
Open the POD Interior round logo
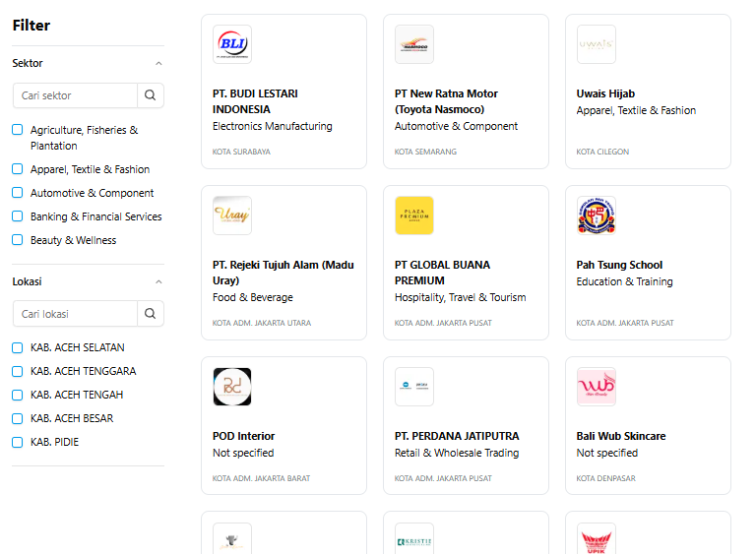[232, 387]
